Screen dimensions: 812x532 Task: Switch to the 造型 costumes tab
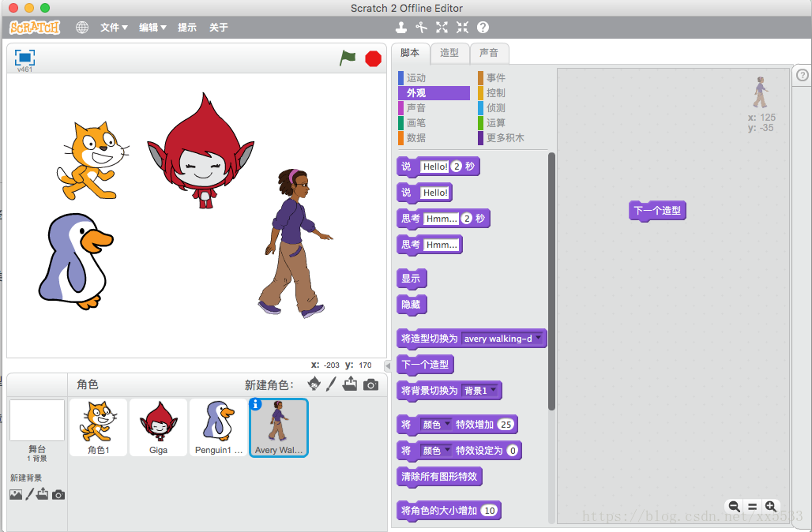coord(449,53)
